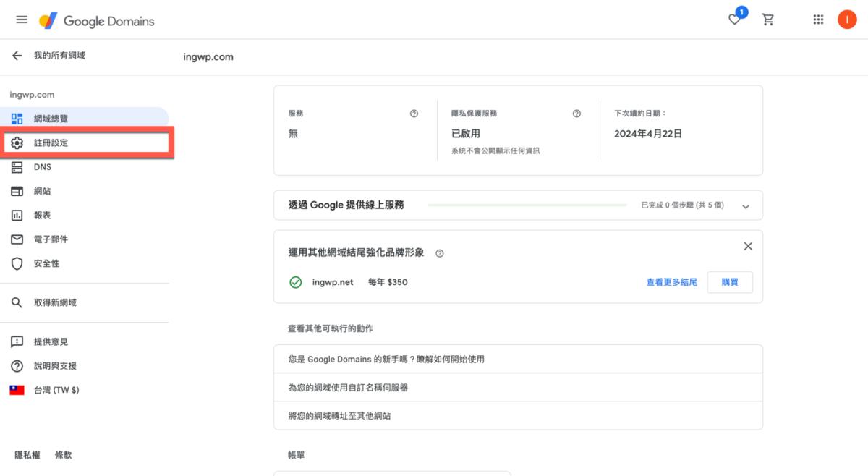Click the online services progress bar
The width and height of the screenshot is (868, 476).
(527, 205)
